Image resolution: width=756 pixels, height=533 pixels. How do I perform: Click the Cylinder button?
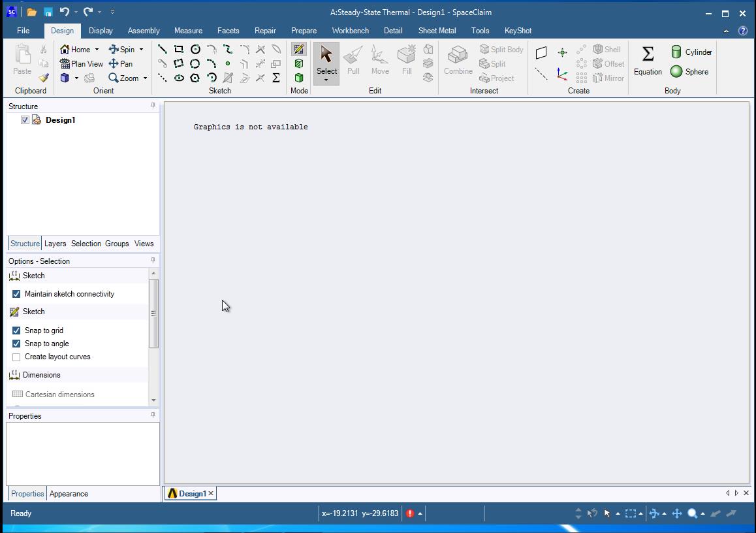point(691,52)
